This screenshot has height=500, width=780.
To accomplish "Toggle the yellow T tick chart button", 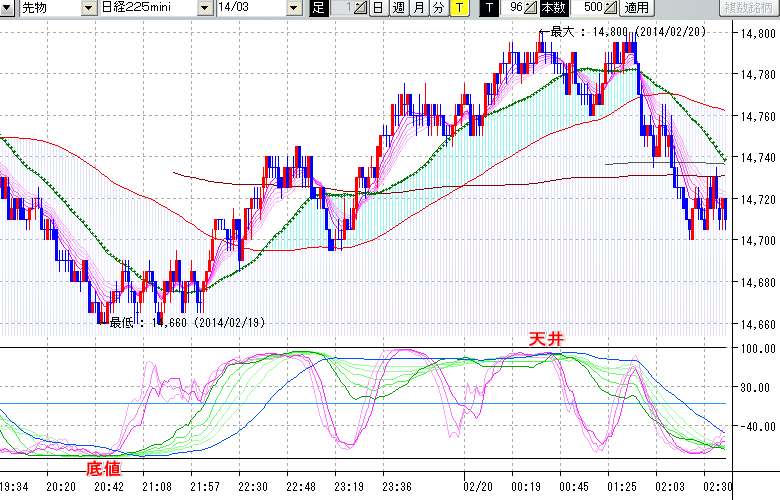I will [x=460, y=7].
